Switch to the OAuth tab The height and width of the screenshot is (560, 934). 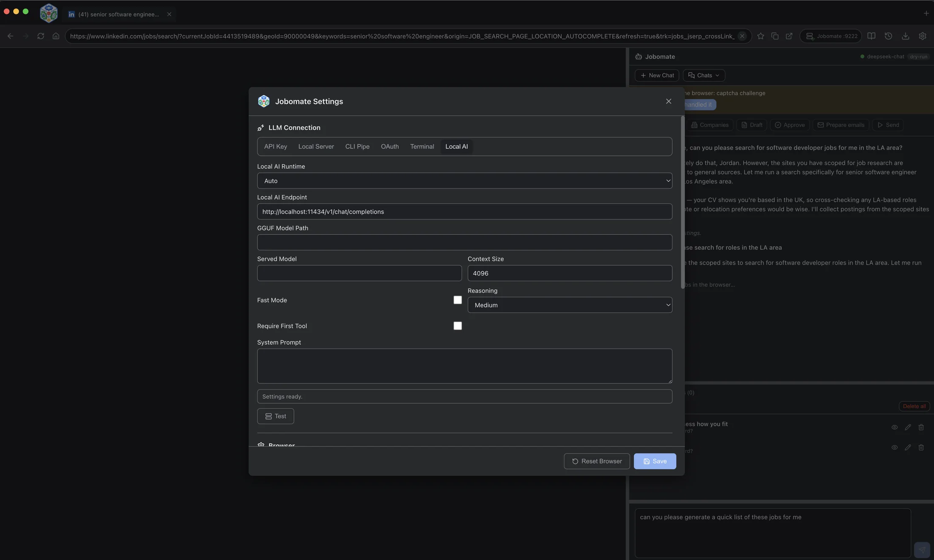(x=390, y=146)
